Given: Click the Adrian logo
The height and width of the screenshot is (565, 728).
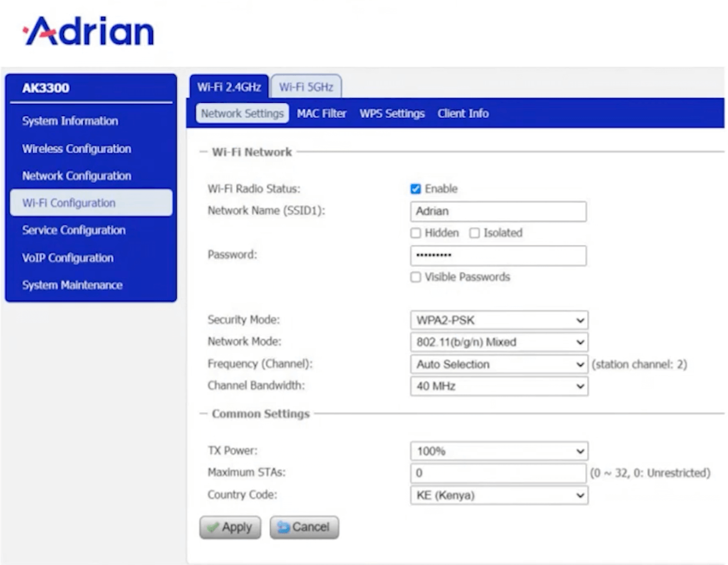Looking at the screenshot, I should click(x=89, y=32).
